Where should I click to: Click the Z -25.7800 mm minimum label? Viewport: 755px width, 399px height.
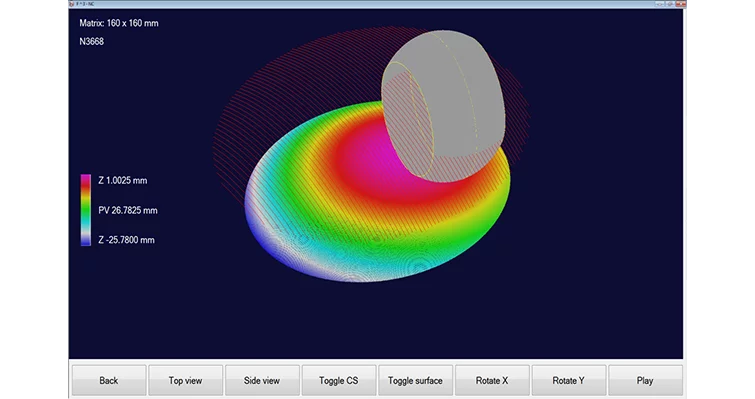126,240
